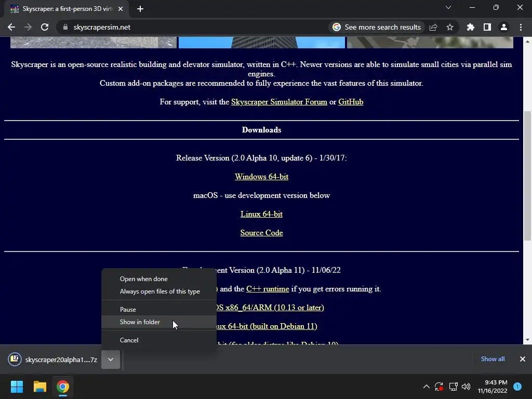Open macOS x86_64/ARM development download

270,308
